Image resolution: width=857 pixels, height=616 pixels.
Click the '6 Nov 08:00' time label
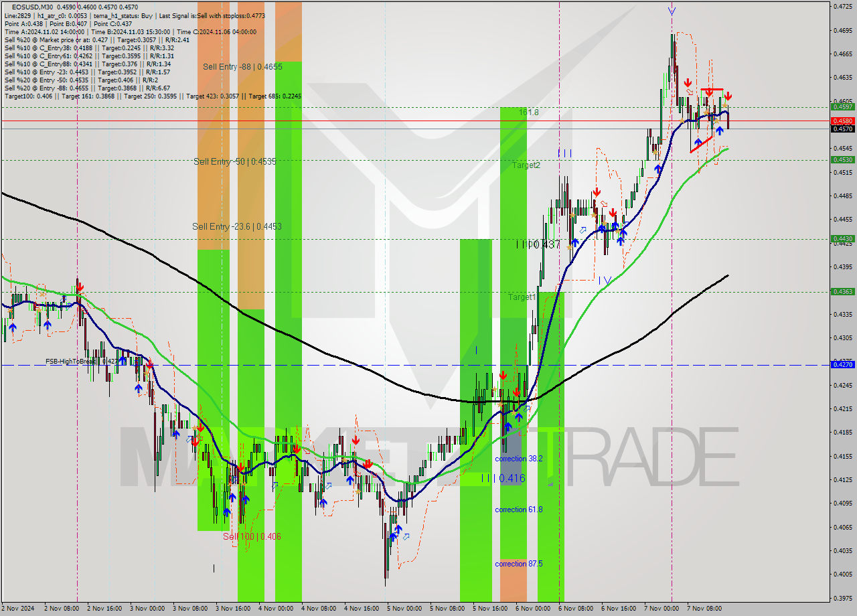[576, 609]
